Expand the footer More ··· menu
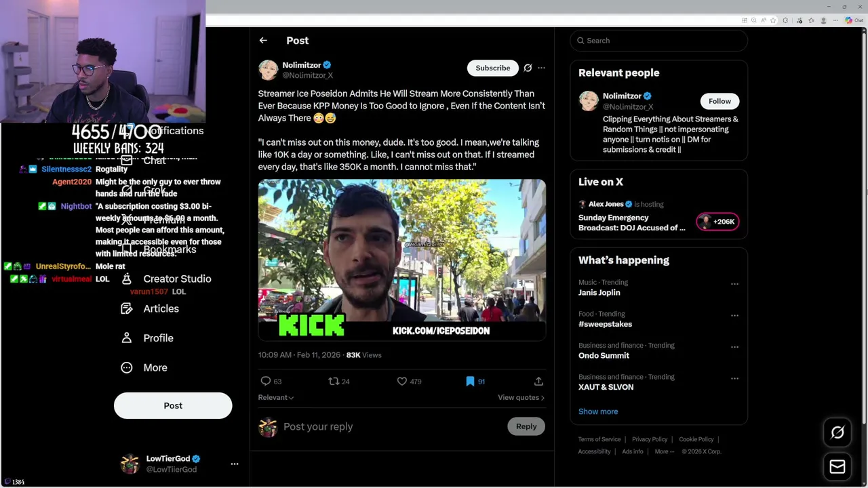This screenshot has width=868, height=488. 665,451
